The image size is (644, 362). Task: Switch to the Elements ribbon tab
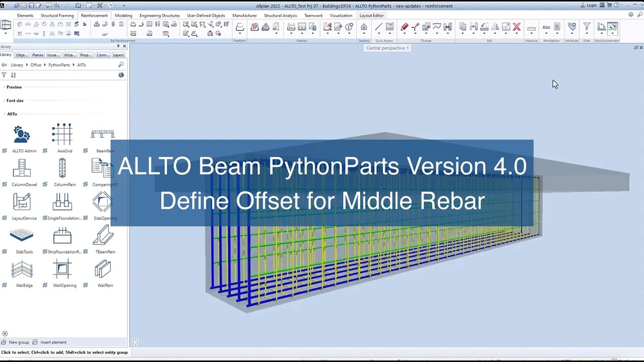[x=25, y=16]
